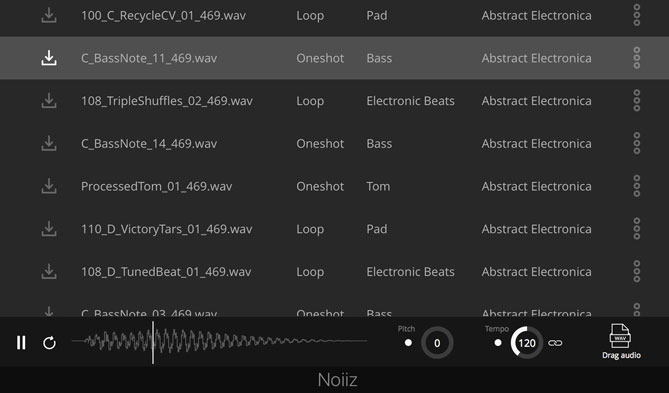This screenshot has width=669, height=393.
Task: Click the Abstract Electronica pack link on top row
Action: pos(536,15)
